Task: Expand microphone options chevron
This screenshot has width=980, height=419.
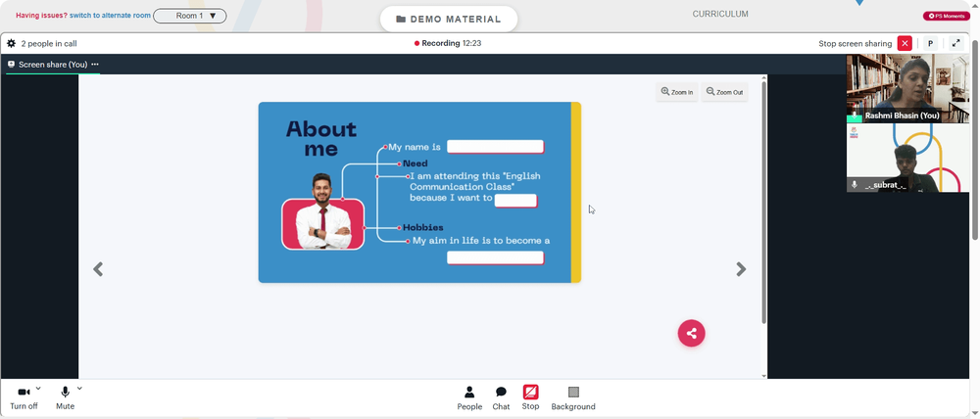Action: click(x=79, y=389)
